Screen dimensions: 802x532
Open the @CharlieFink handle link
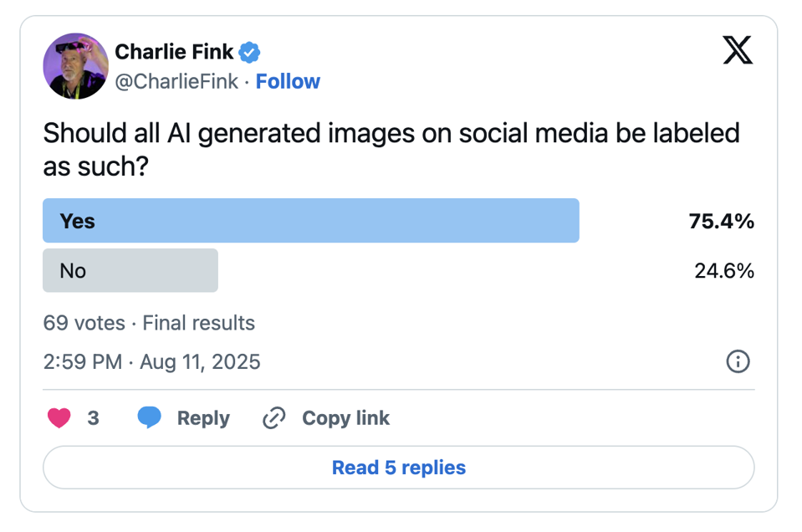[x=176, y=81]
